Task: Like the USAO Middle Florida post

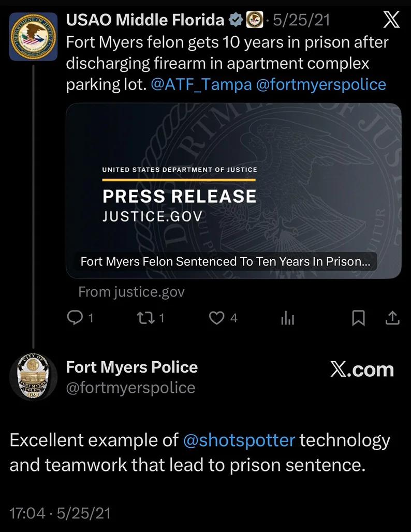Action: [216, 318]
